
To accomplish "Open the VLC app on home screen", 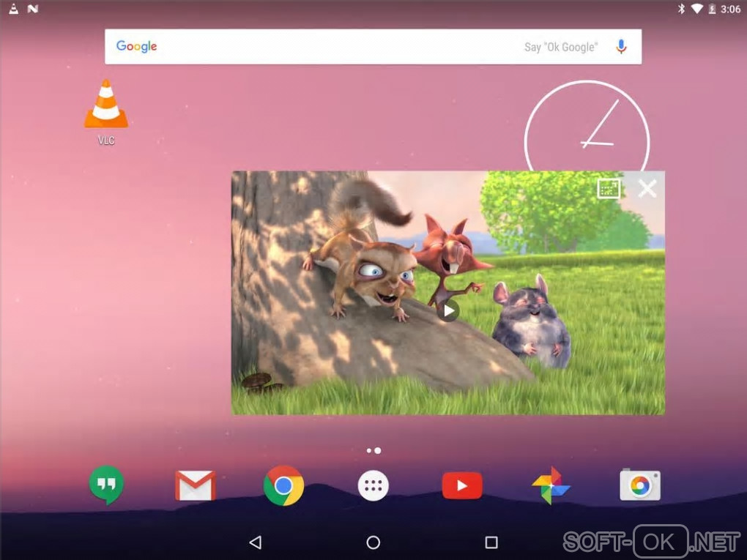I will click(x=106, y=112).
